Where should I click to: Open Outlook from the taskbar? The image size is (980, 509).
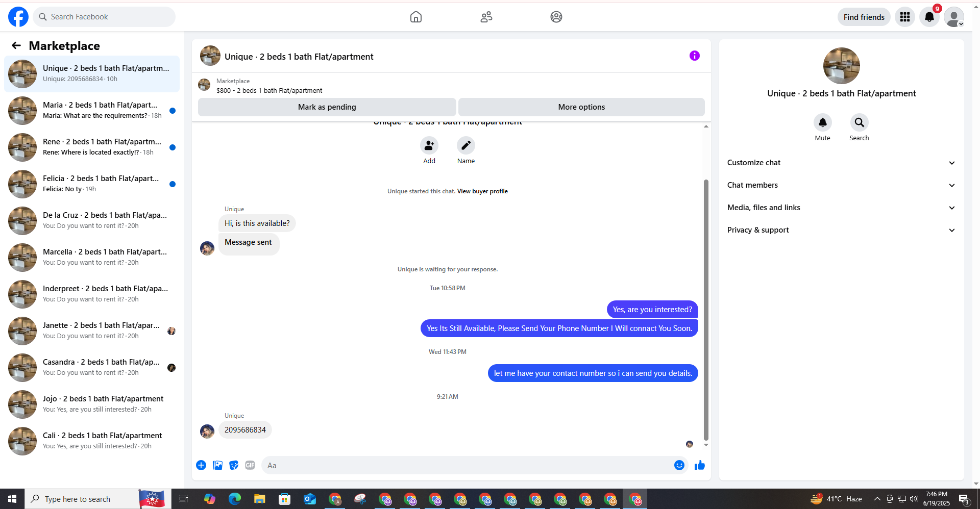click(x=310, y=499)
